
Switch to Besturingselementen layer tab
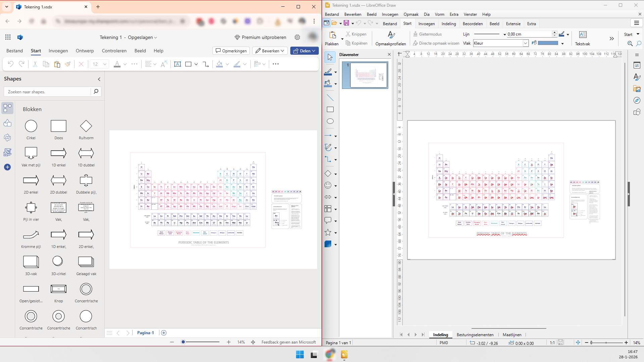coord(475,334)
